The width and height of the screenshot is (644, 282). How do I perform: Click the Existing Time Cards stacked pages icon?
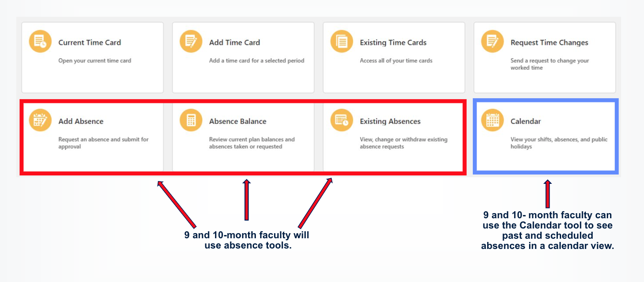342,42
